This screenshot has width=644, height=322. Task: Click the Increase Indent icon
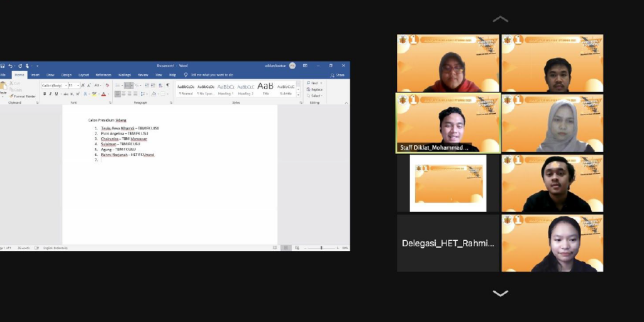point(152,85)
